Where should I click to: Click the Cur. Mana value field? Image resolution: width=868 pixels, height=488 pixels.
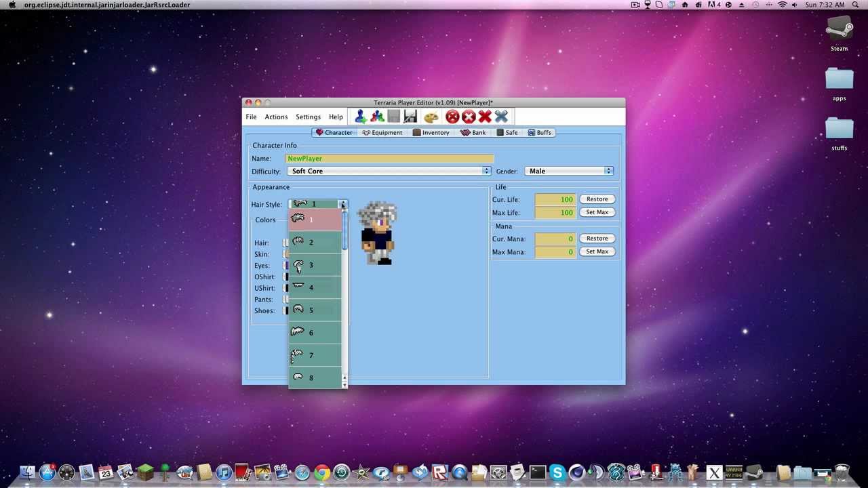tap(555, 239)
